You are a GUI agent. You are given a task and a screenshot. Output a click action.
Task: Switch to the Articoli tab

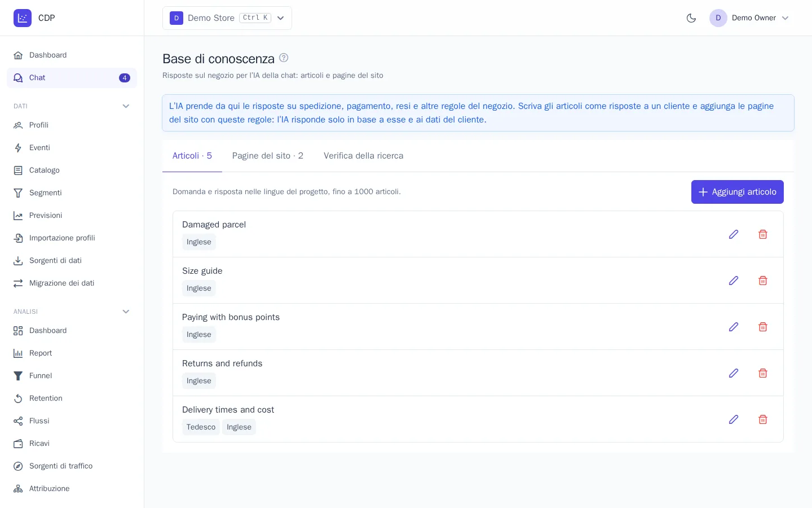coord(192,156)
